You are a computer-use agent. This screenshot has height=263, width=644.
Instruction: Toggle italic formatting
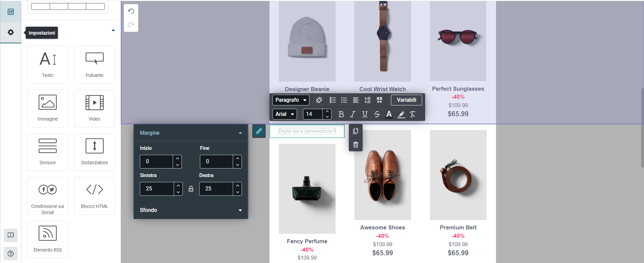353,114
